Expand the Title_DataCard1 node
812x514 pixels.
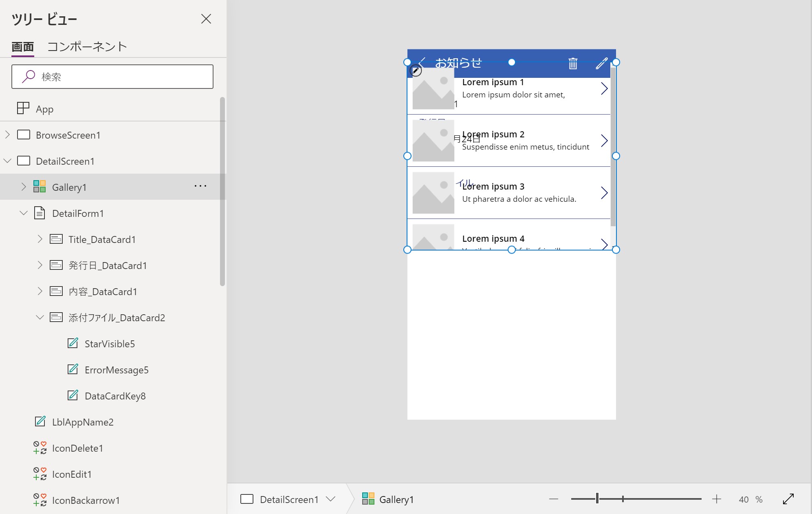point(40,239)
